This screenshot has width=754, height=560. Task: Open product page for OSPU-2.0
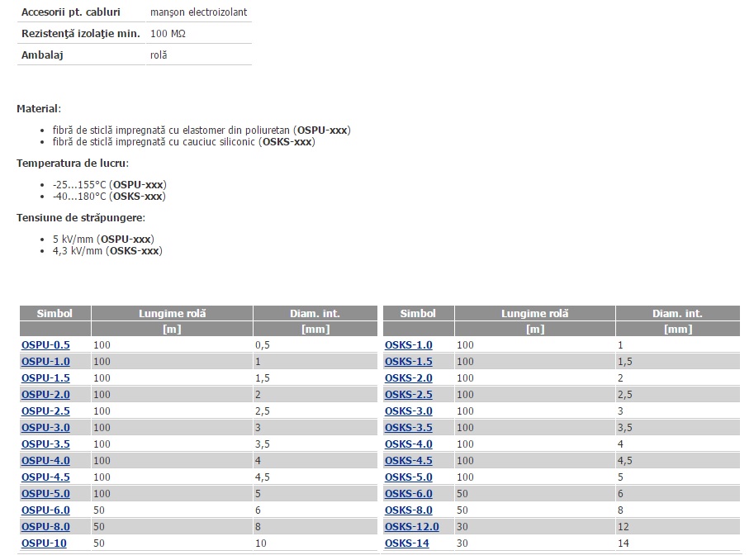[x=45, y=395]
